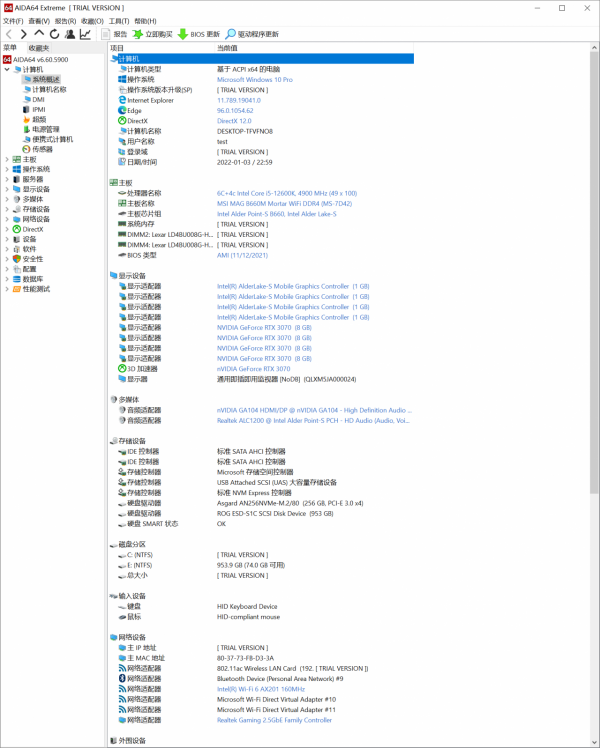The width and height of the screenshot is (600, 748).
Task: Open the Intel Core i5-12600K processor link
Action: (x=287, y=193)
